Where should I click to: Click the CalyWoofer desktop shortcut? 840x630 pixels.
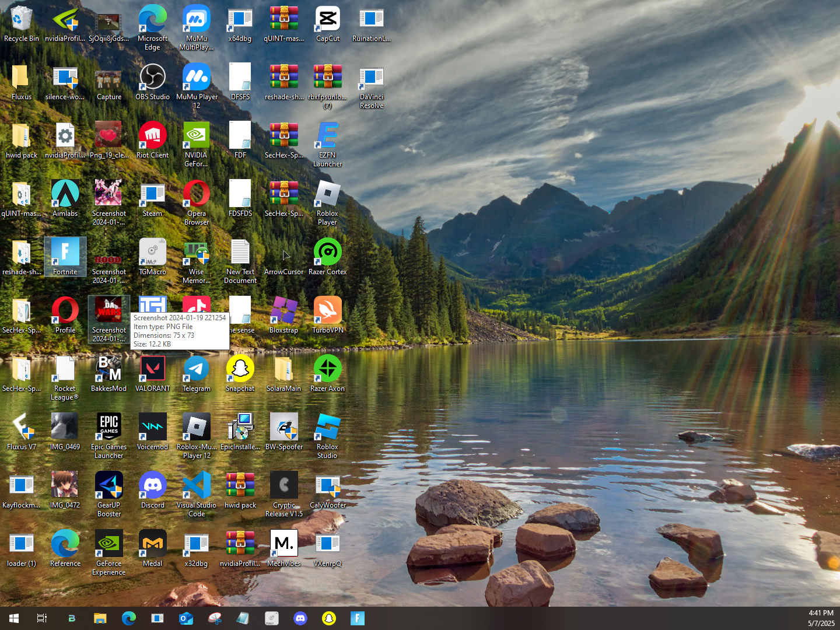(328, 490)
